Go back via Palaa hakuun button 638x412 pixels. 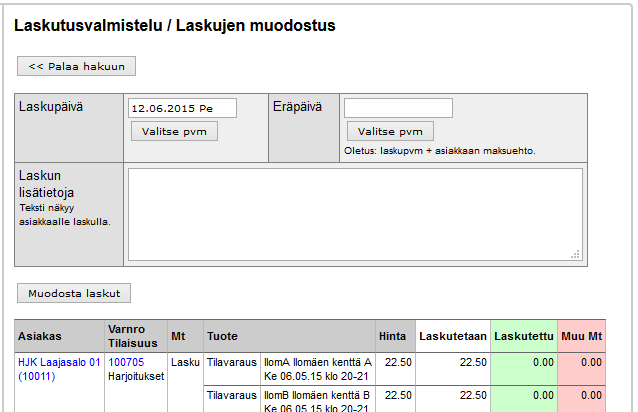tap(76, 66)
